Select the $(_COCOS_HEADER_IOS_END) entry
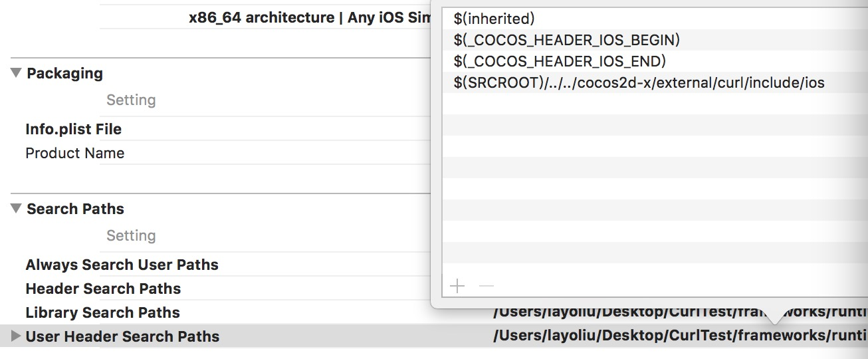Viewport: 868px width, 359px height. [560, 62]
